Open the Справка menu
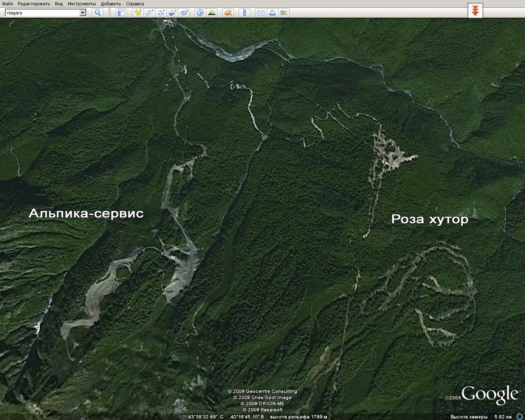The width and height of the screenshot is (525, 420). 135,4
